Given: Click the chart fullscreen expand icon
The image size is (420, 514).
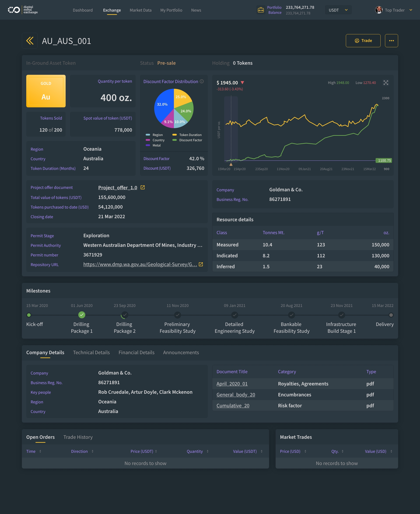Looking at the screenshot, I should [x=386, y=83].
